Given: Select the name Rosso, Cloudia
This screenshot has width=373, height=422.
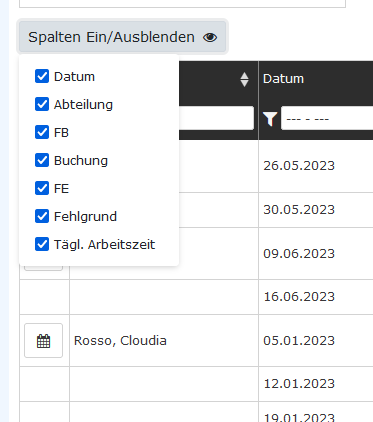Looking at the screenshot, I should click(x=120, y=341).
